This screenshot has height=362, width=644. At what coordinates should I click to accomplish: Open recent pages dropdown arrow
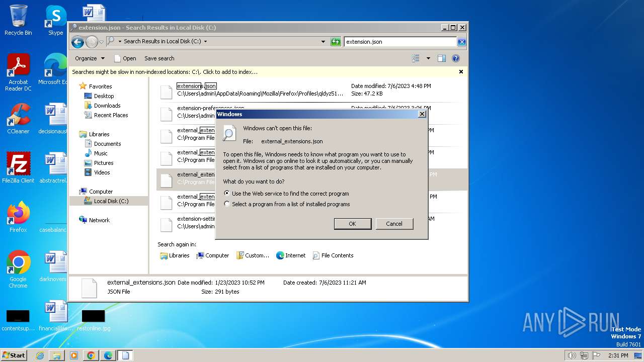coord(102,42)
